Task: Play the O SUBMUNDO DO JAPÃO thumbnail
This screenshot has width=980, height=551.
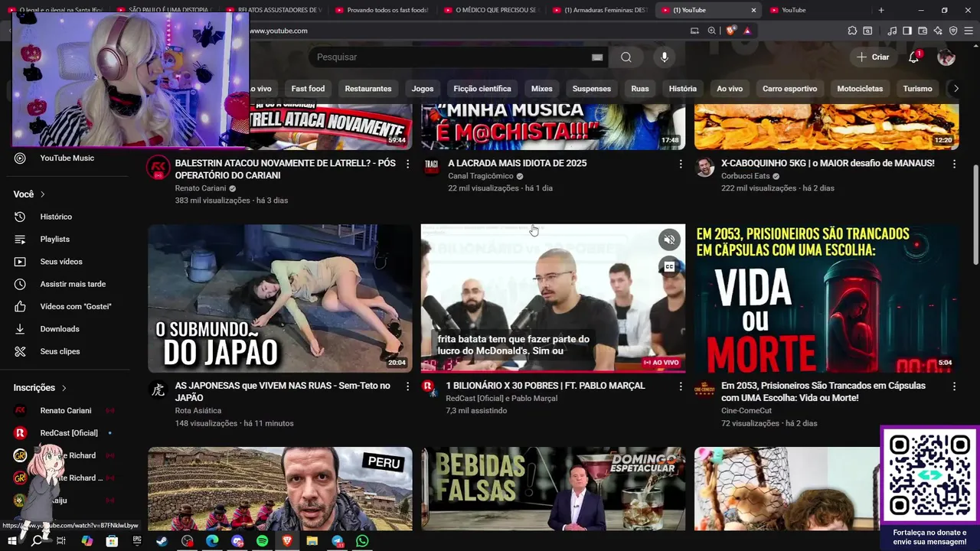Action: (x=280, y=298)
